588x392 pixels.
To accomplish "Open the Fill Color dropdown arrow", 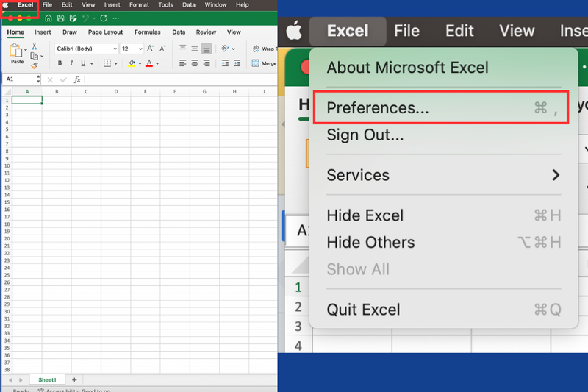I will tap(140, 63).
